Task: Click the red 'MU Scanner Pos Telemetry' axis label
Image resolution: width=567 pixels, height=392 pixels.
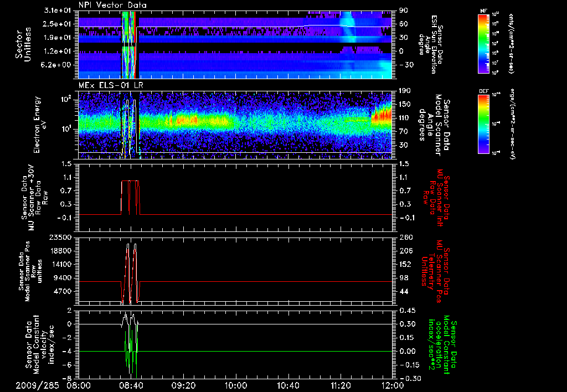Action: pos(435,271)
